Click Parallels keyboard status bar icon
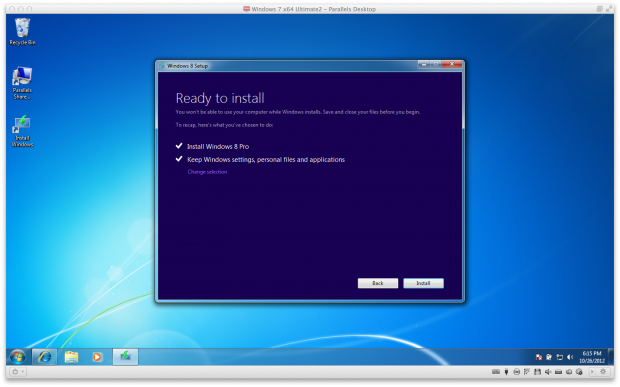Screen dimensions: 620x387 coord(496,372)
